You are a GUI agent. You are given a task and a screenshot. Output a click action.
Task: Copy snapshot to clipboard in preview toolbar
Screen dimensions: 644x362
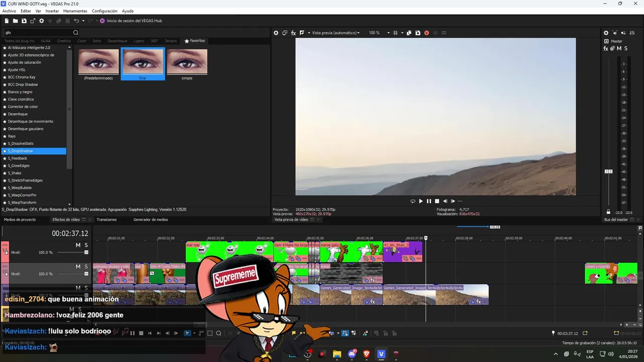[x=409, y=33]
